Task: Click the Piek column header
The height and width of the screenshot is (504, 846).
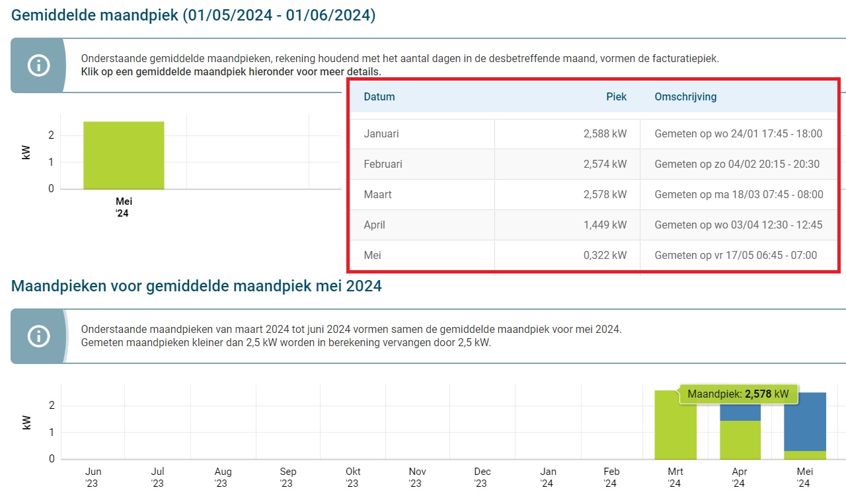Action: point(616,96)
